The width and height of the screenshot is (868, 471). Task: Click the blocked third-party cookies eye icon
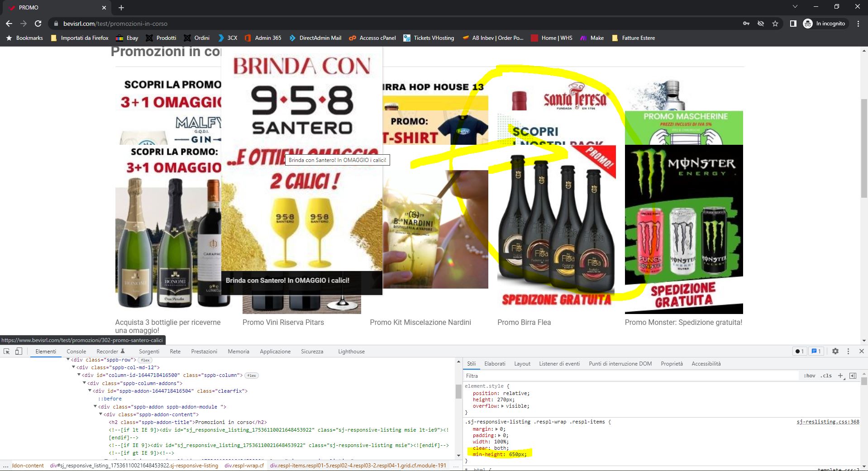(761, 24)
